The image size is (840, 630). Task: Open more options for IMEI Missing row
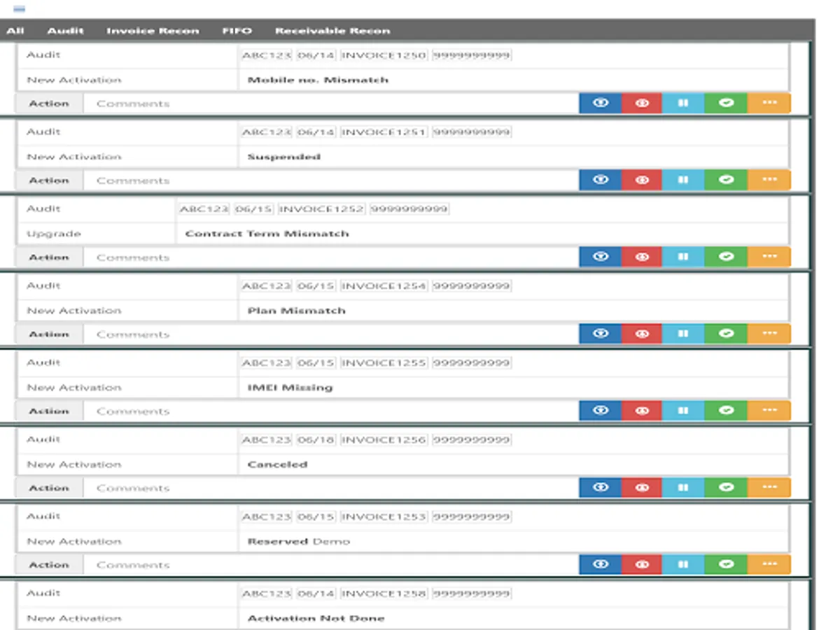coord(769,411)
